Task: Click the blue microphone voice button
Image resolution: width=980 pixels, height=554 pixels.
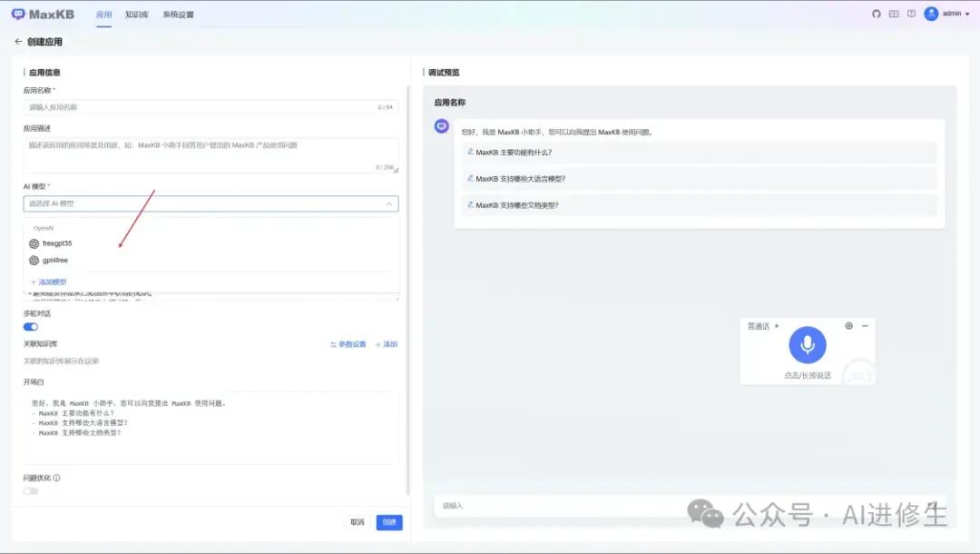Action: click(808, 344)
